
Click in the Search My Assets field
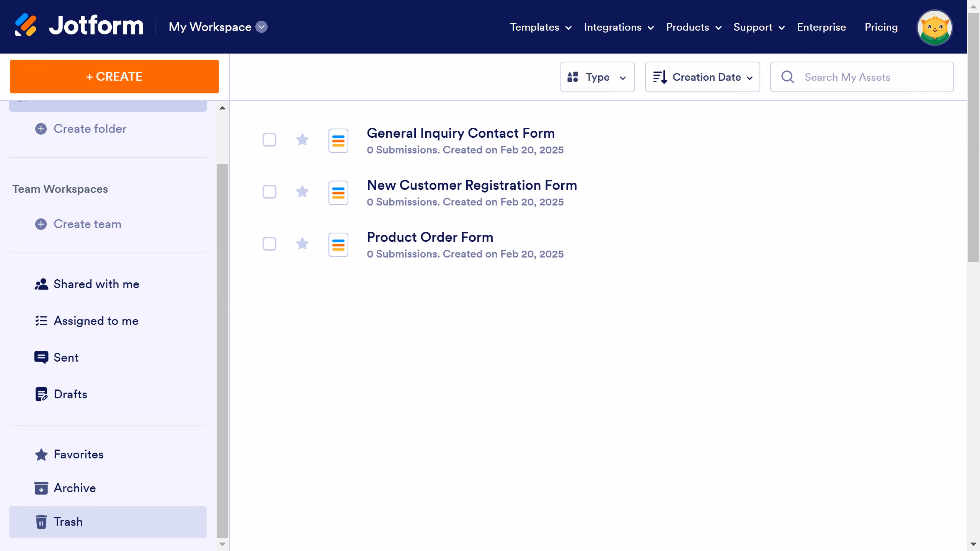pos(862,77)
